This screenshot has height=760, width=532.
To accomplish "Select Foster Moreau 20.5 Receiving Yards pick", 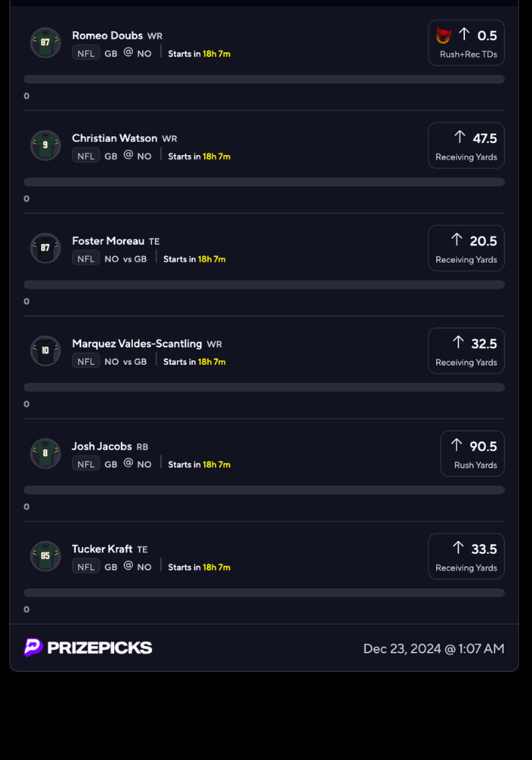I will (466, 248).
